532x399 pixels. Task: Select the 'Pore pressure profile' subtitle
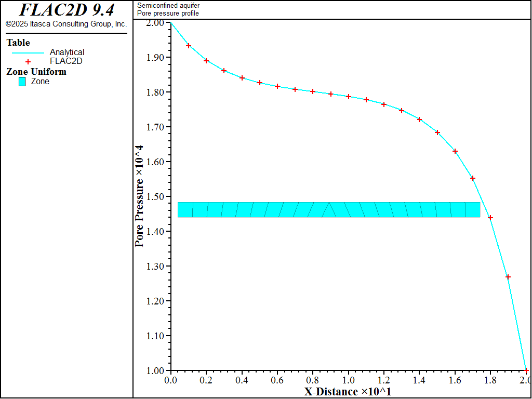pyautogui.click(x=168, y=14)
